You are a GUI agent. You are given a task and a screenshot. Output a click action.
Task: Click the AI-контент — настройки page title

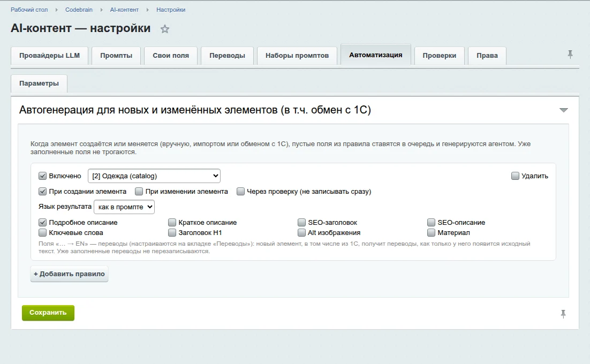80,28
